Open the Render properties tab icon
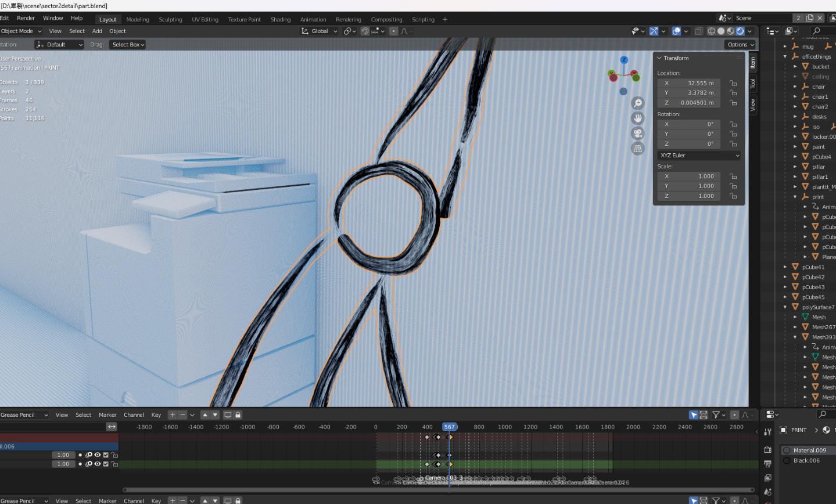Viewport: 836px width, 504px height. tap(767, 450)
